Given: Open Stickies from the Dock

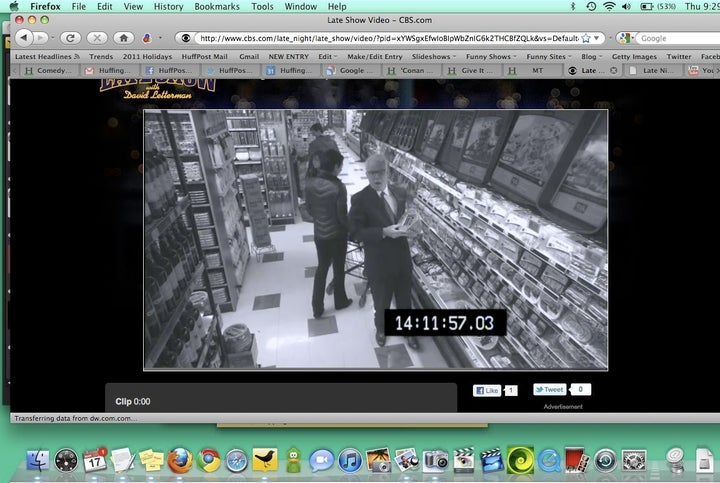Looking at the screenshot, I should pos(152,460).
